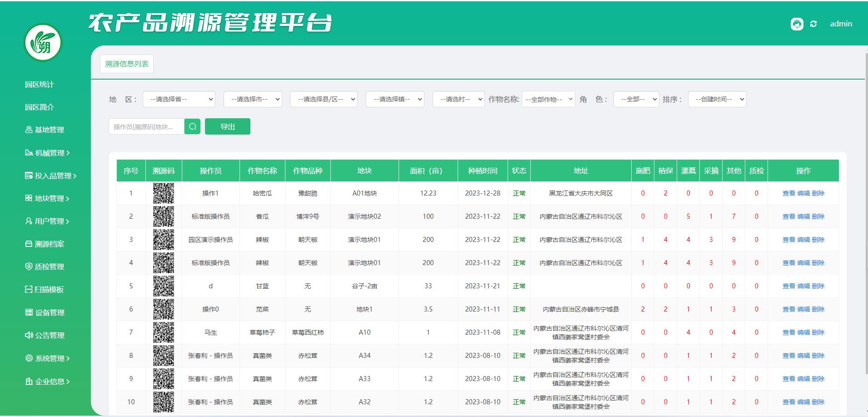
Task: Open the crop name dropdown 全部作物
Action: click(x=548, y=99)
